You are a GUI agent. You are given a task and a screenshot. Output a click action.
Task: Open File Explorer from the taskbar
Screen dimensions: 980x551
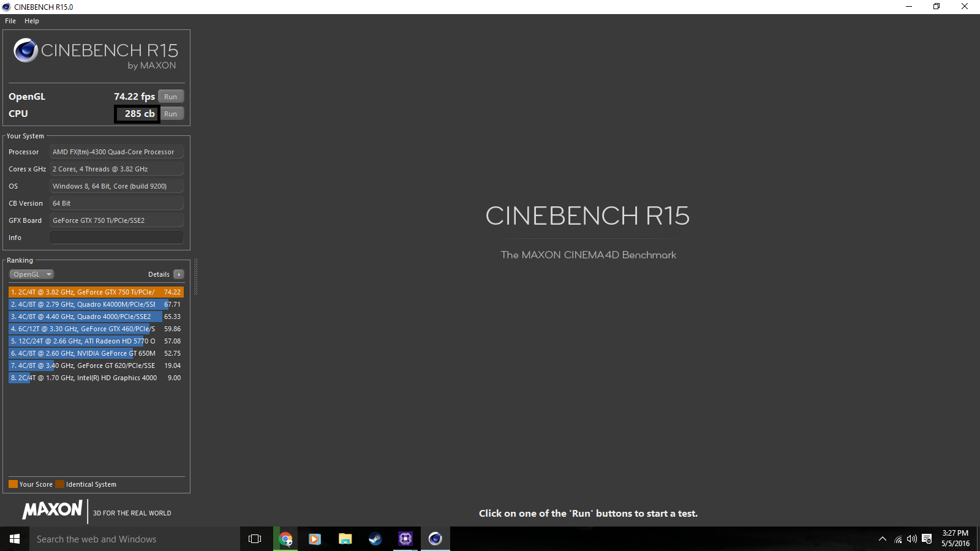pos(345,539)
